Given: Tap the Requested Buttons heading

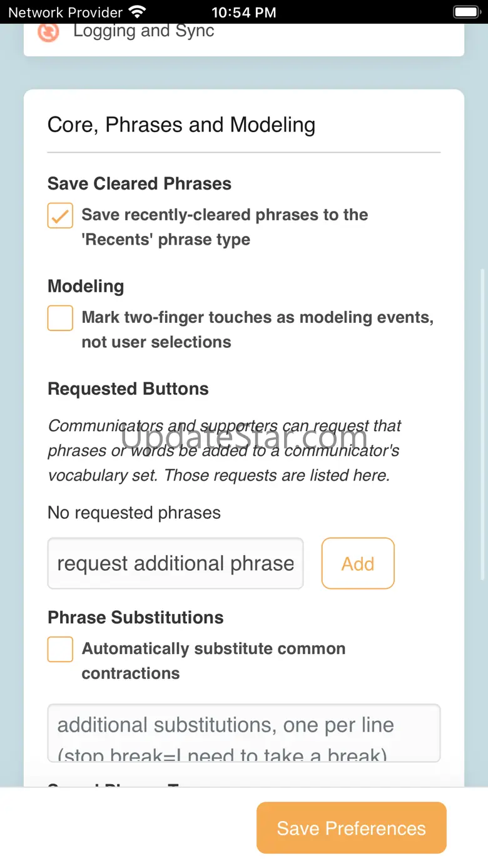Looking at the screenshot, I should pos(128,389).
